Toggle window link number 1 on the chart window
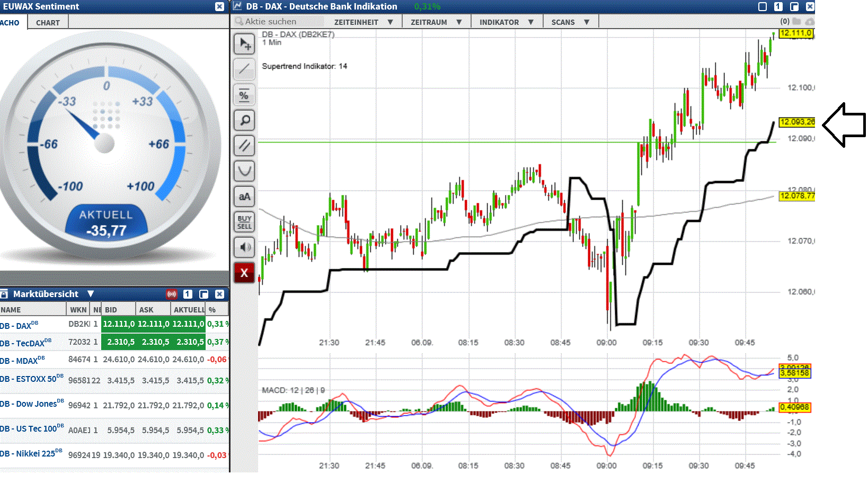This screenshot has height=492, width=868. pos(777,6)
